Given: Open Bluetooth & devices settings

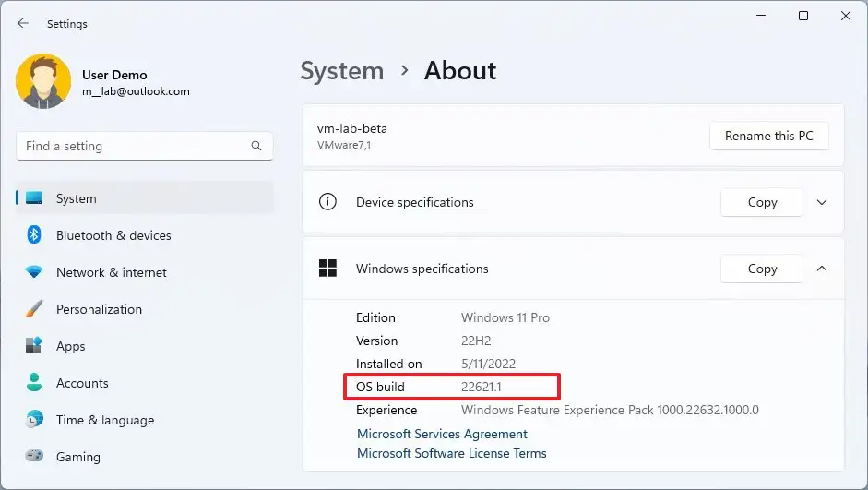Looking at the screenshot, I should coord(145,235).
